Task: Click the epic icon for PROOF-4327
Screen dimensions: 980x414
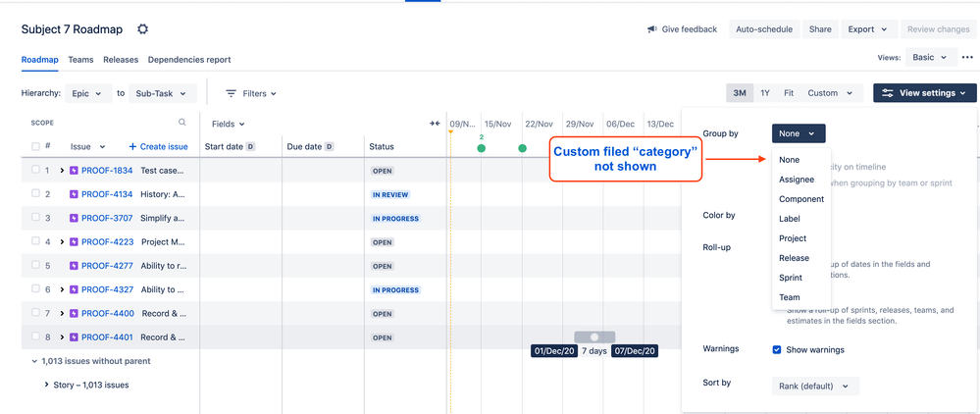Action: pos(74,289)
